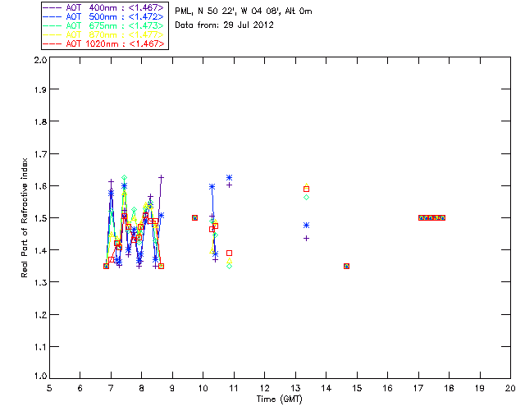Click y-axis tick label 2.0
525x420 pixels.
click(40, 60)
